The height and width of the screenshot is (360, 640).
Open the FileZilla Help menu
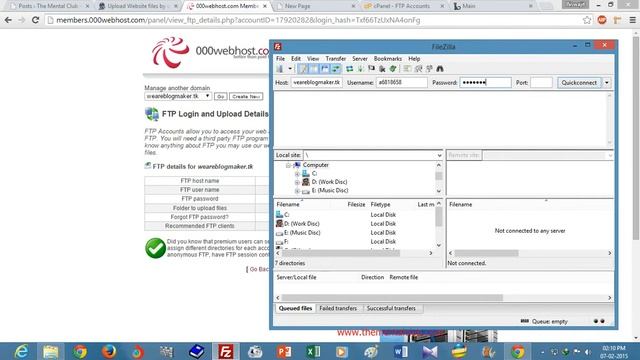[414, 59]
